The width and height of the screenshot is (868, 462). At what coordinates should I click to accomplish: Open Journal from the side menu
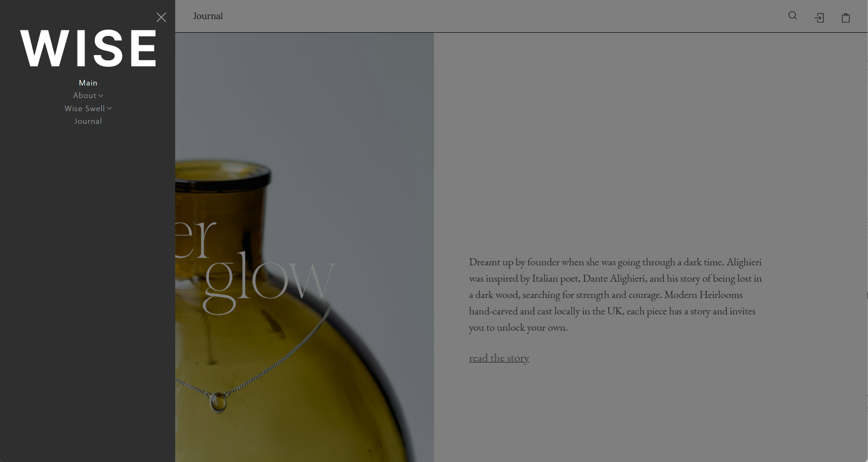[x=88, y=121]
